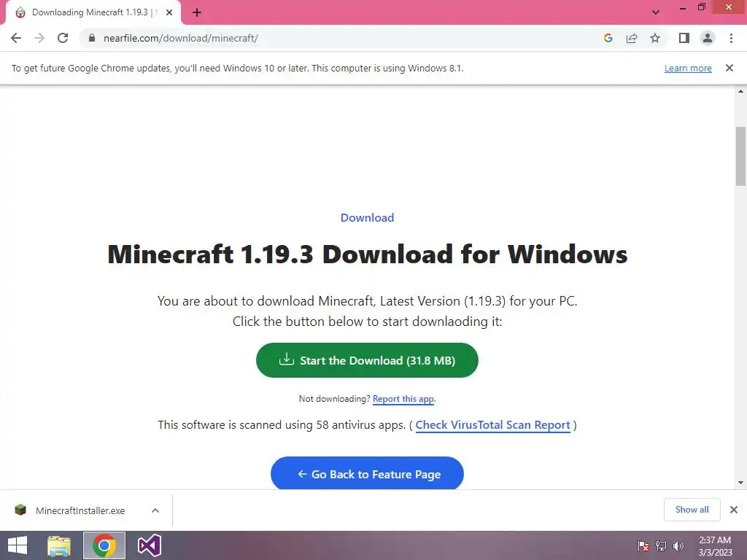Click the Download breadcrumb link
Screen dimensions: 747x560
tap(368, 217)
